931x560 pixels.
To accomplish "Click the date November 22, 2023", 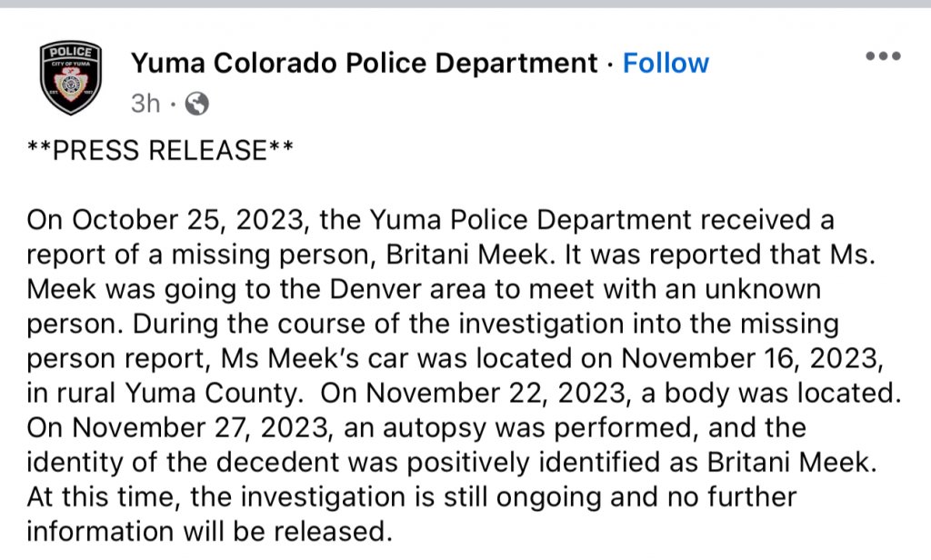I will point(499,393).
